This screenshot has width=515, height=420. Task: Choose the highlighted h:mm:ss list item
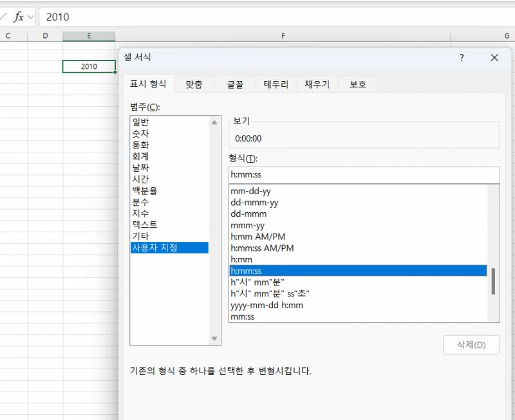pos(358,271)
